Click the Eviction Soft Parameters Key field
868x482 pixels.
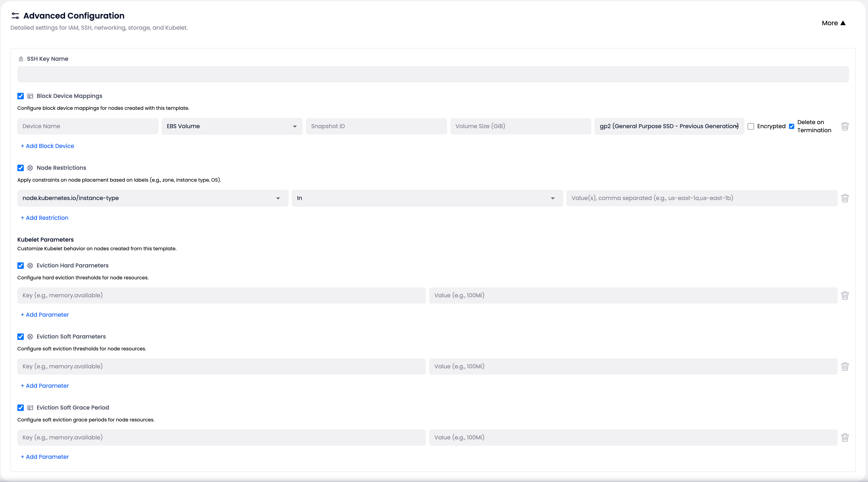coord(221,367)
